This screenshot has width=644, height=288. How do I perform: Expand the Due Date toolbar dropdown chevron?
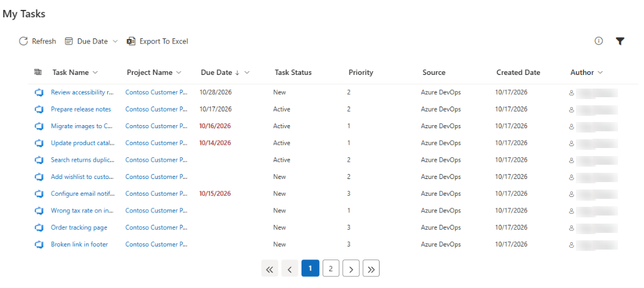click(x=115, y=41)
